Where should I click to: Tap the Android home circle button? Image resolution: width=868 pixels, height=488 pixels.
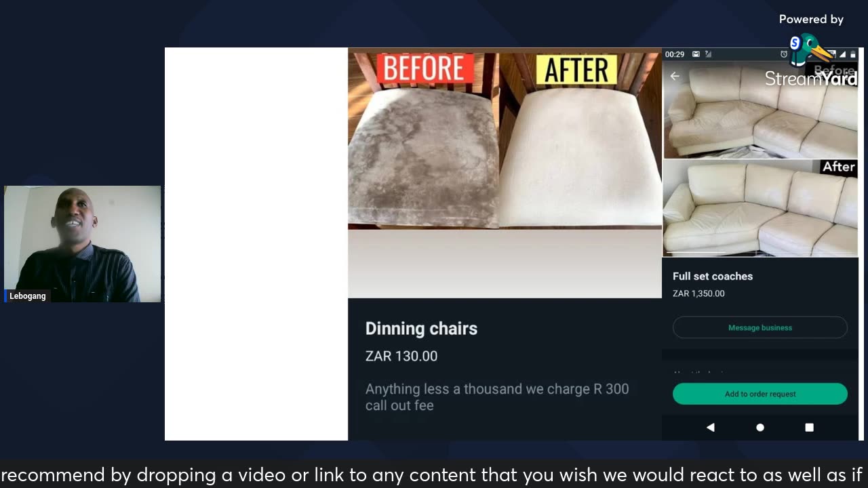click(x=760, y=428)
